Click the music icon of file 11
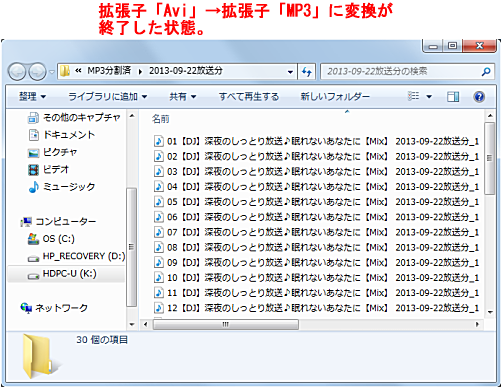The width and height of the screenshot is (502, 389). 159,293
